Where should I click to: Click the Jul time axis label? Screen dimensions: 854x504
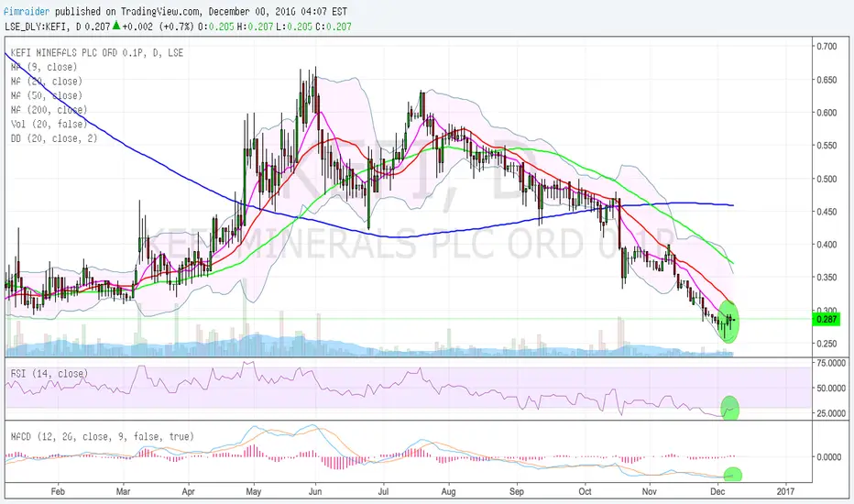(383, 491)
